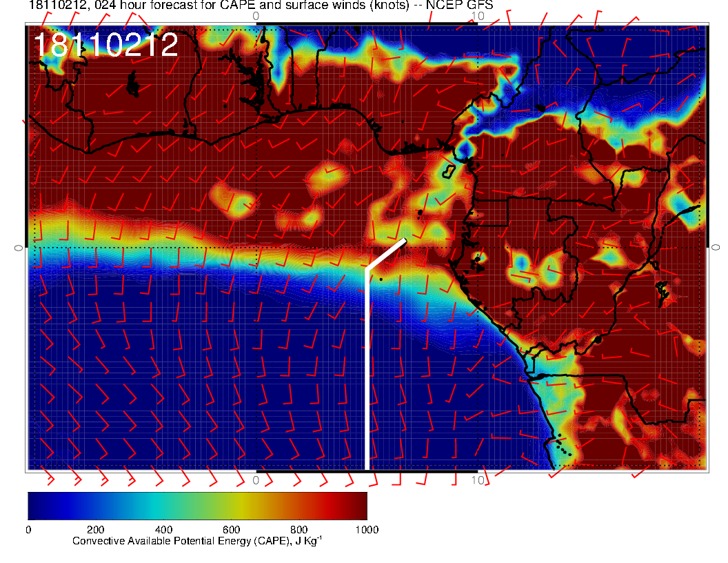Click the white 18110212 timestamp overlay

point(106,45)
